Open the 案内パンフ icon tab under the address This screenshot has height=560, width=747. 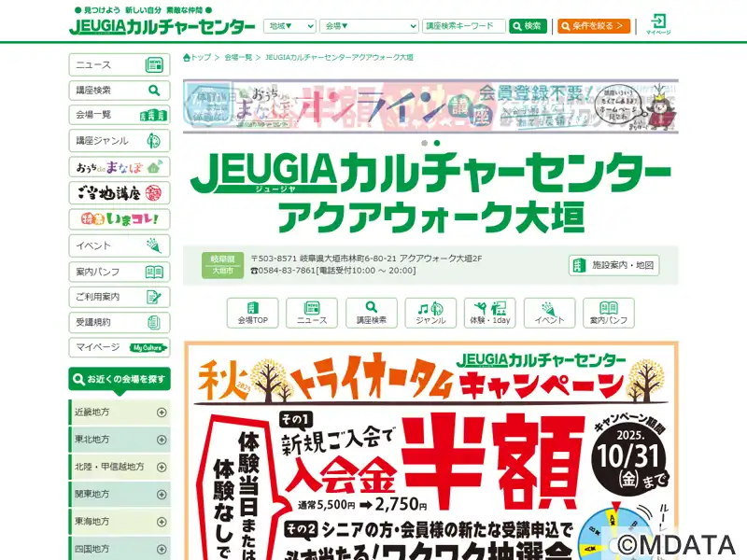(x=609, y=313)
